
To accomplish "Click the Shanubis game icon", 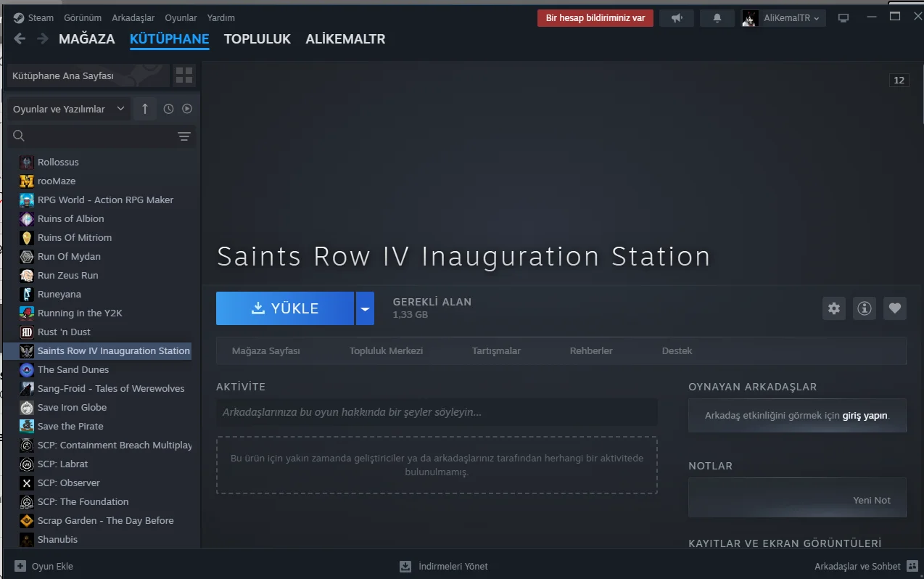I will point(27,540).
